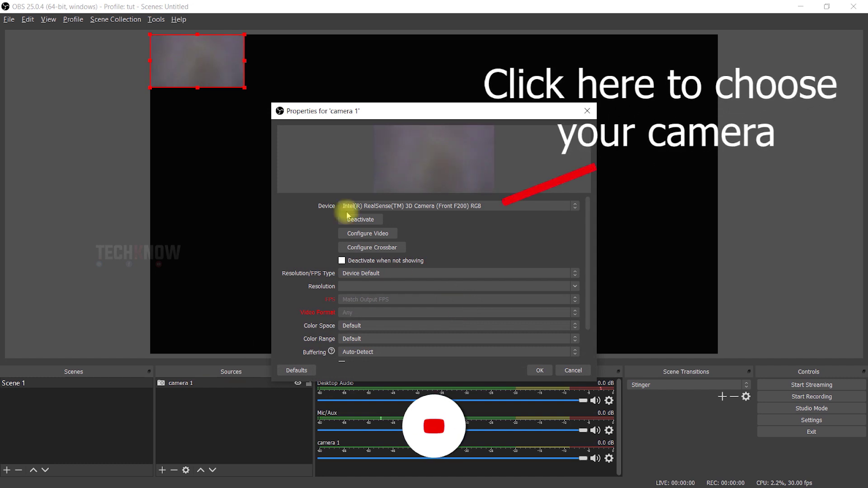Mute Mic/Aux speaker icon
The image size is (868, 488).
pyautogui.click(x=596, y=430)
